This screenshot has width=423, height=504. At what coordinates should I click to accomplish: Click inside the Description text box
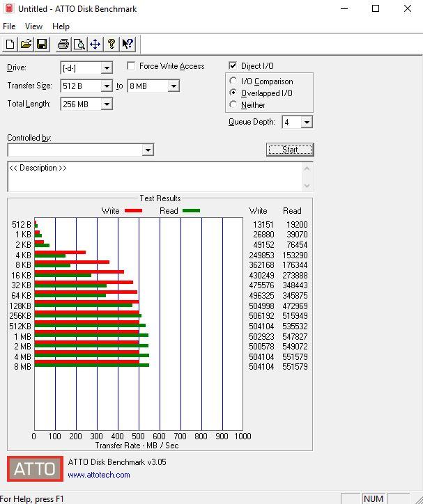point(155,177)
